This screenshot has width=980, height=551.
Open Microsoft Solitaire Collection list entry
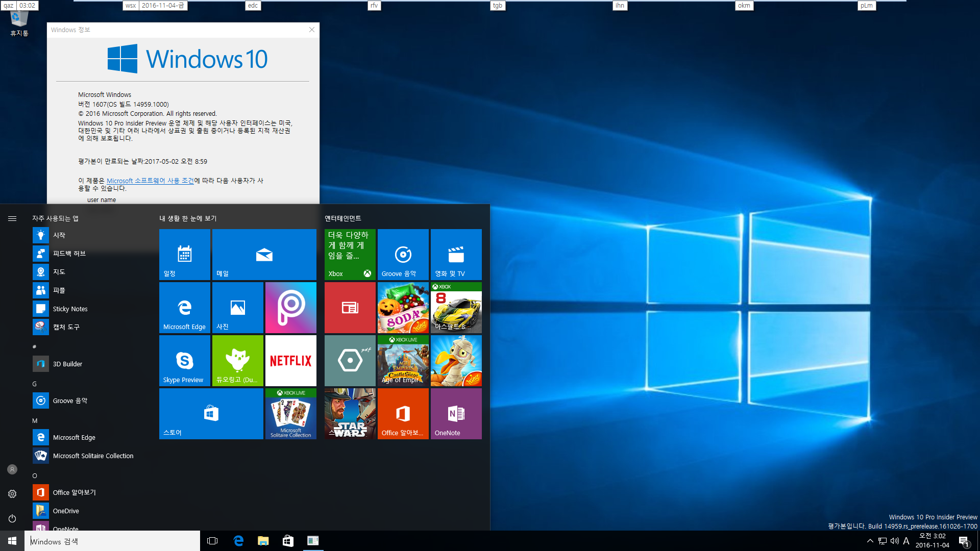[x=92, y=456]
